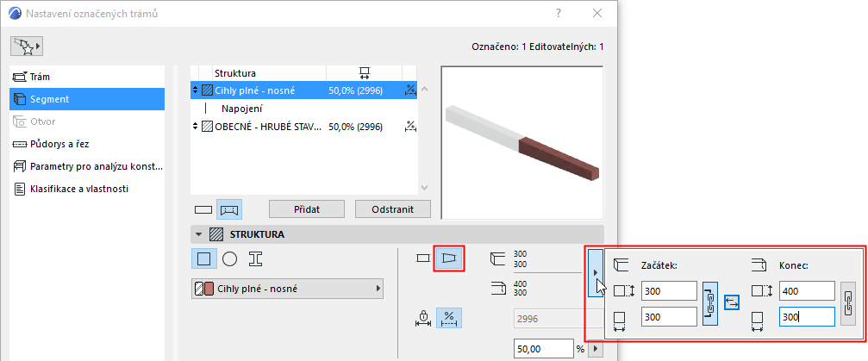
Task: Select the circular cross-section shape icon
Action: click(x=230, y=258)
